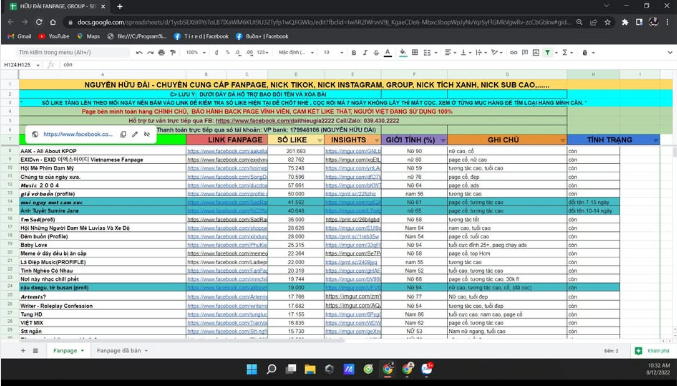Add a new sheet with plus button
Image resolution: width=677 pixels, height=386 pixels.
click(23, 351)
